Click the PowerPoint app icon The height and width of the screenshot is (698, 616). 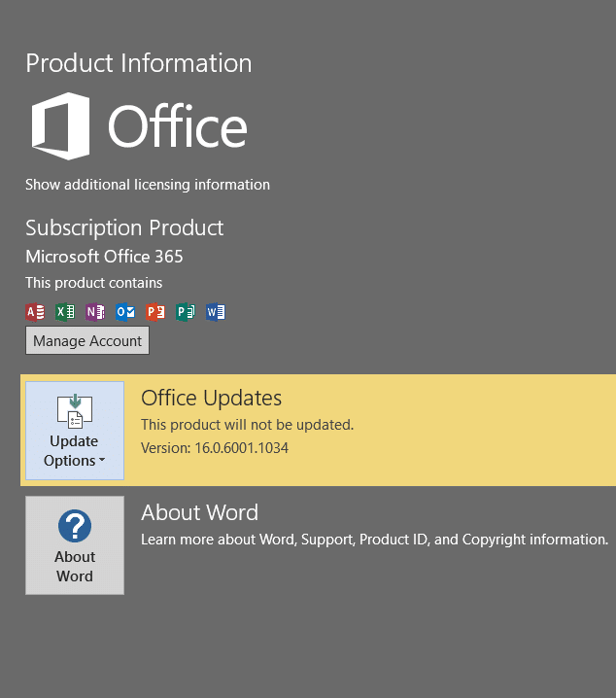155,312
